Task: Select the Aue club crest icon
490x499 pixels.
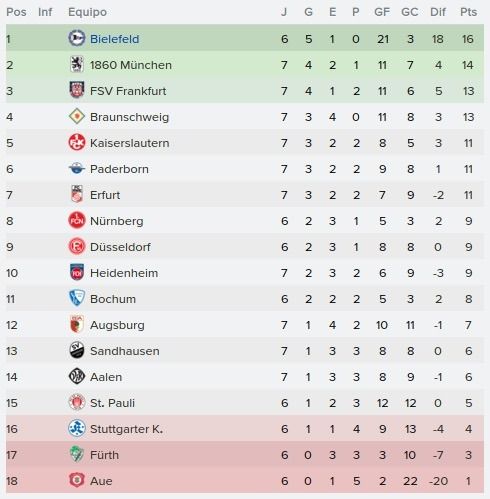Action: [x=77, y=480]
